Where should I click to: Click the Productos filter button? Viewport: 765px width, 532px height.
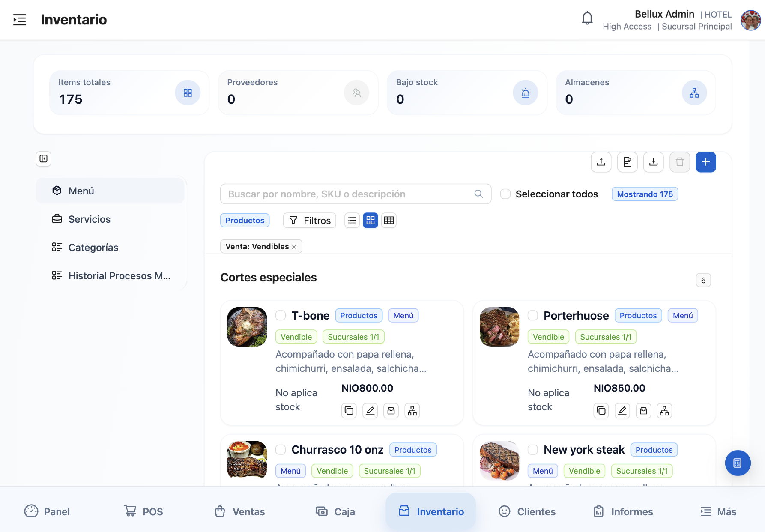(x=245, y=220)
